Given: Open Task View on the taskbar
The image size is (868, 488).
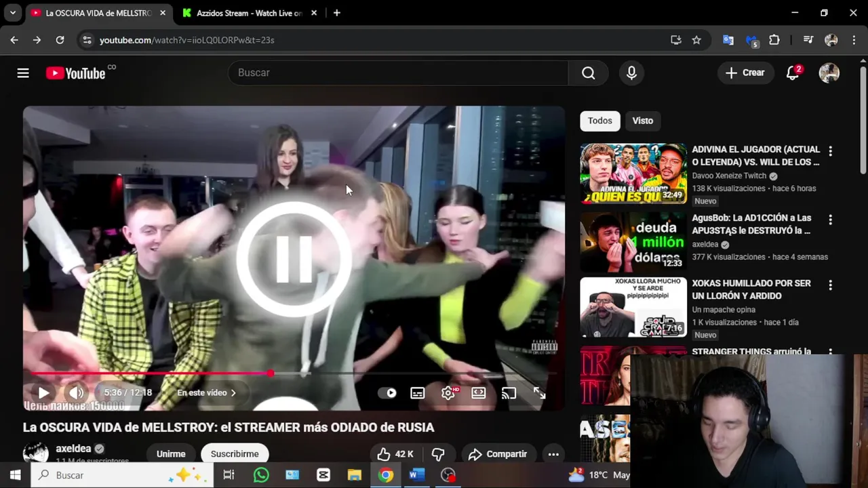Looking at the screenshot, I should (x=229, y=475).
